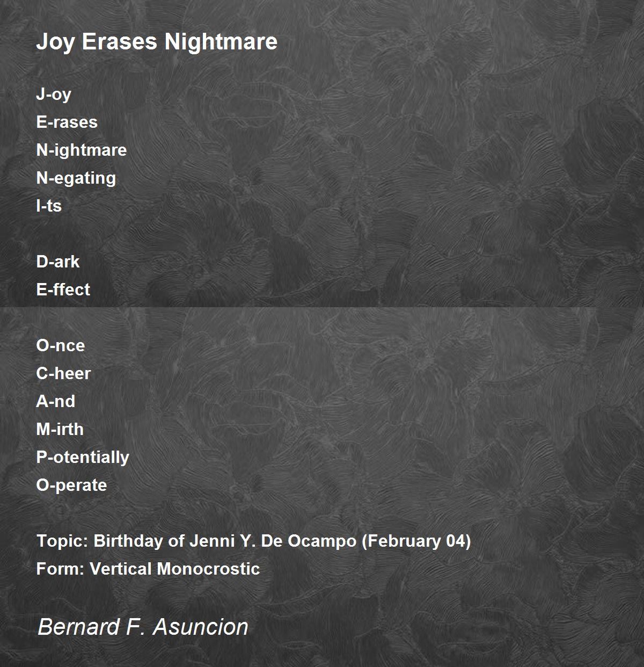Image resolution: width=644 pixels, height=667 pixels.
Task: Click the line N-ightmare
Action: (82, 150)
